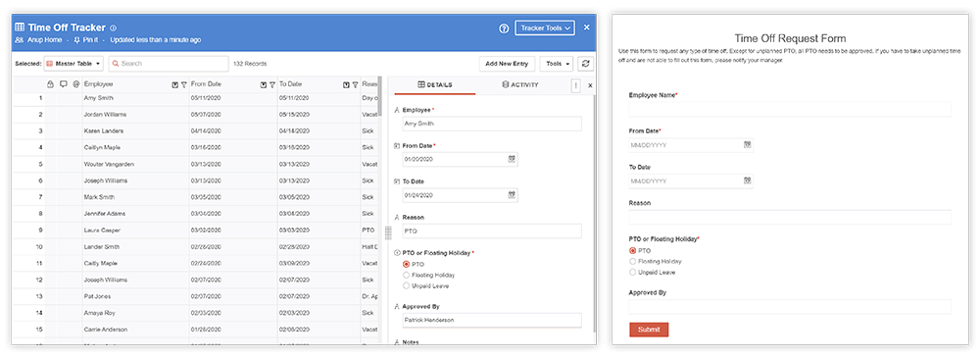Image resolution: width=980 pixels, height=359 pixels.
Task: Click the info icon beside Time Off Tracker
Action: pyautogui.click(x=113, y=28)
